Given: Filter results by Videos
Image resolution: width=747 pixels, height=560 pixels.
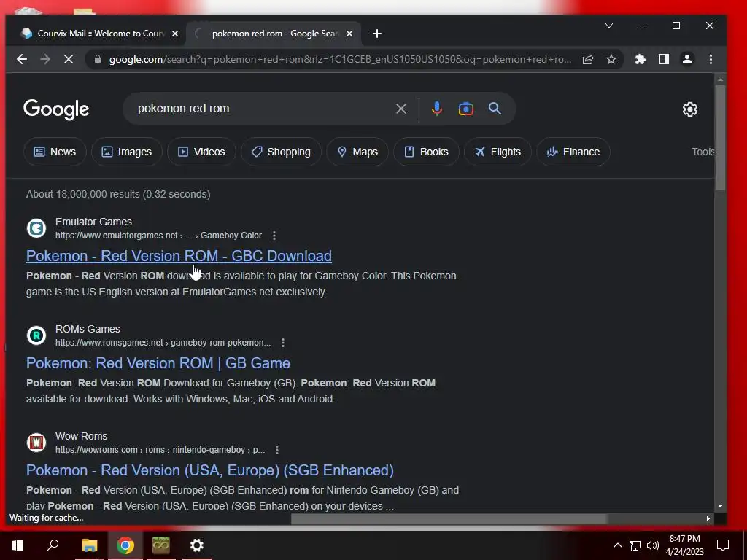Looking at the screenshot, I should [201, 152].
